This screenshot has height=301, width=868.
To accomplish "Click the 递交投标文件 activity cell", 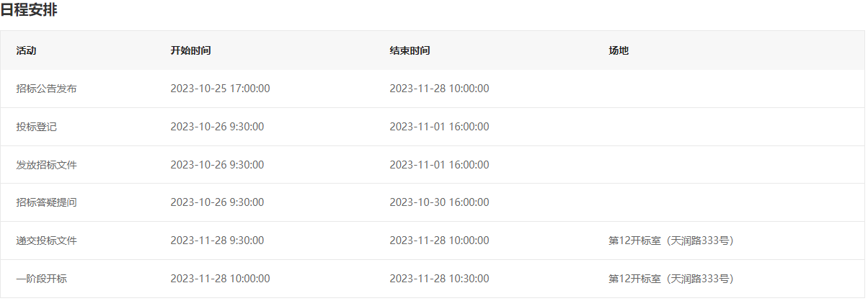I will click(46, 241).
